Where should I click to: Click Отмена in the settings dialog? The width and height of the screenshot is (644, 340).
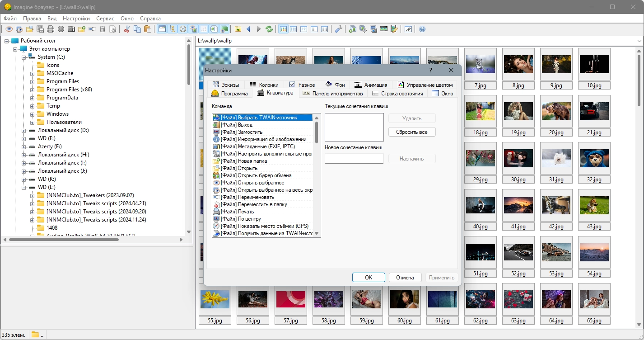(405, 278)
